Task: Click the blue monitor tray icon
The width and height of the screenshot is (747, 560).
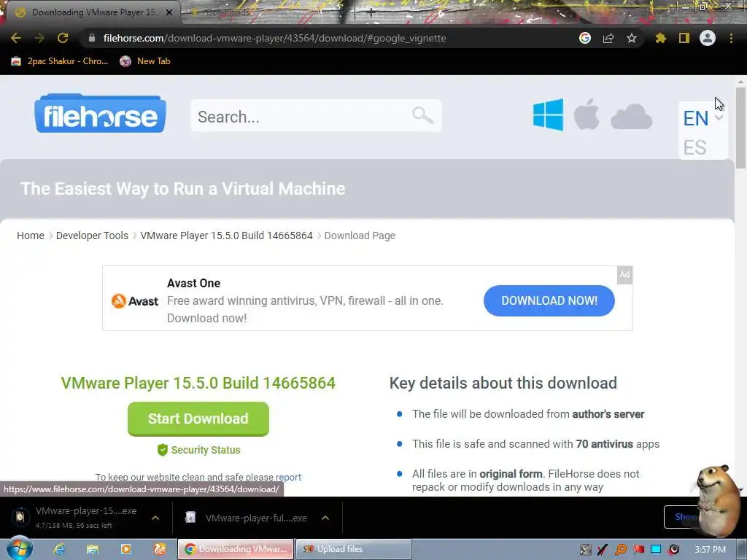Action: tap(656, 550)
